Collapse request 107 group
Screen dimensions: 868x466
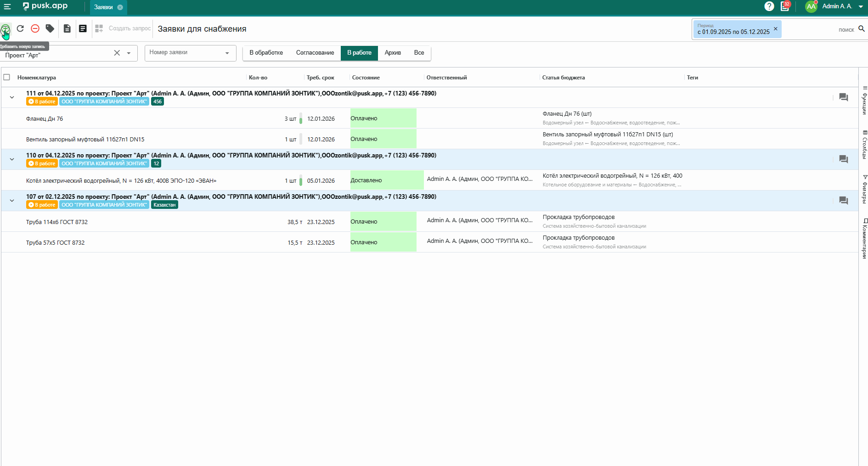tap(12, 201)
